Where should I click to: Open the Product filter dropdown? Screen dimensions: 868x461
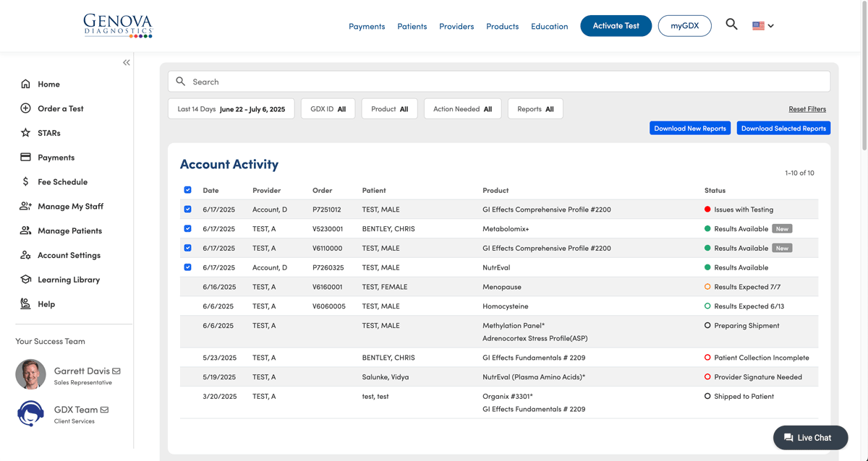tap(390, 109)
